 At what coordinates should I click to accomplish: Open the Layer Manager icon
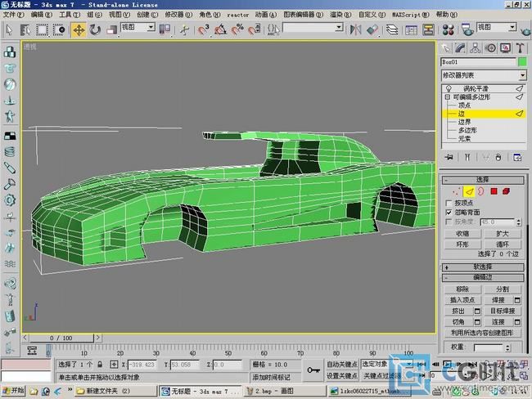392,29
